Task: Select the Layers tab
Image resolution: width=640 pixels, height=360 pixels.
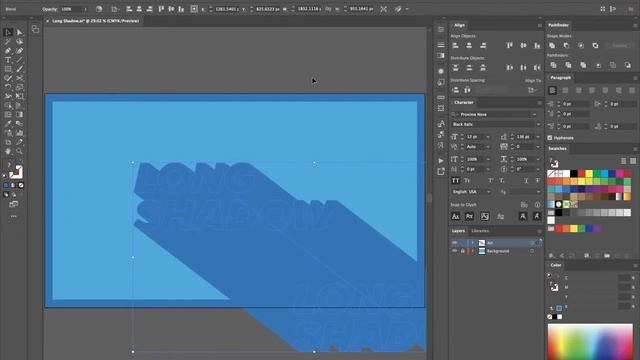Action: coord(458,231)
